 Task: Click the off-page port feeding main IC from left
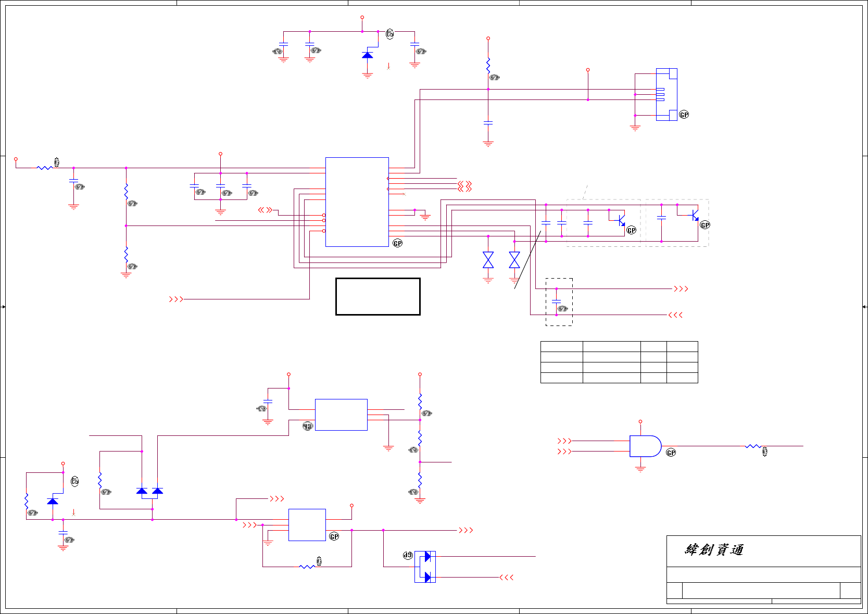(x=177, y=299)
